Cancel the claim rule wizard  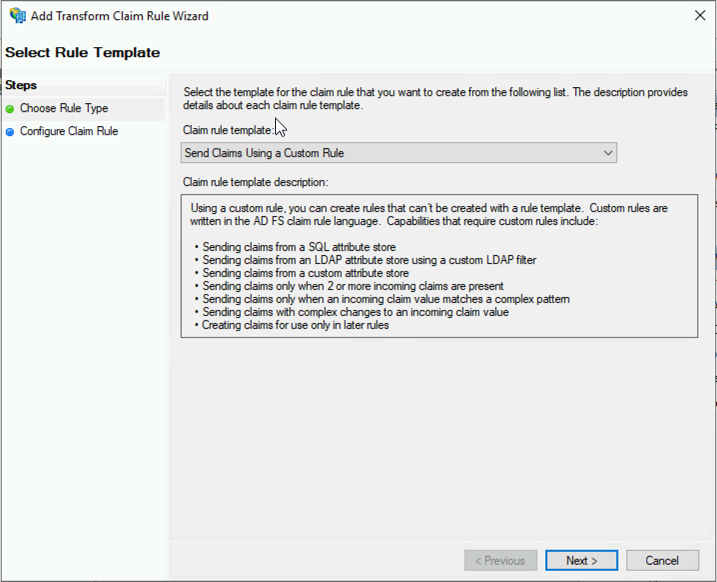(662, 561)
